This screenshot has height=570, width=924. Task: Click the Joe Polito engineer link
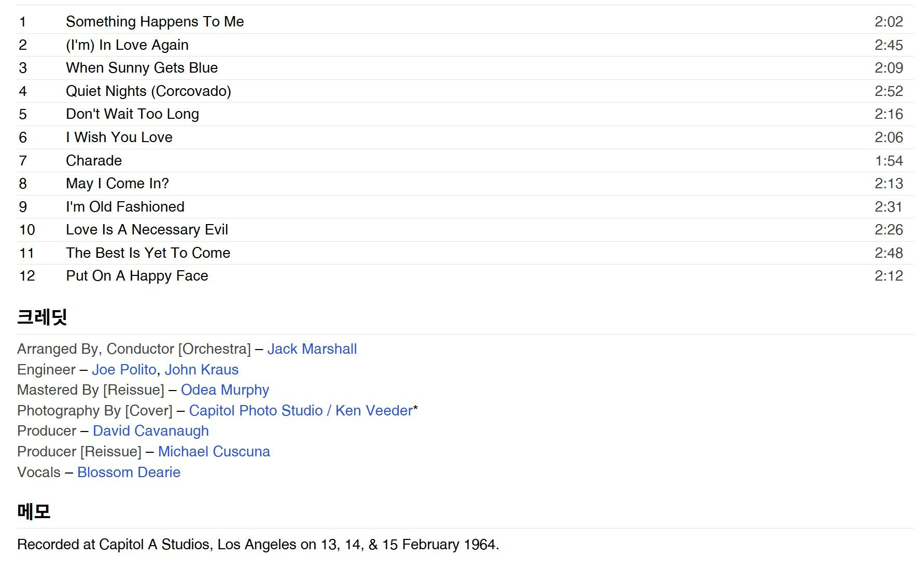124,370
